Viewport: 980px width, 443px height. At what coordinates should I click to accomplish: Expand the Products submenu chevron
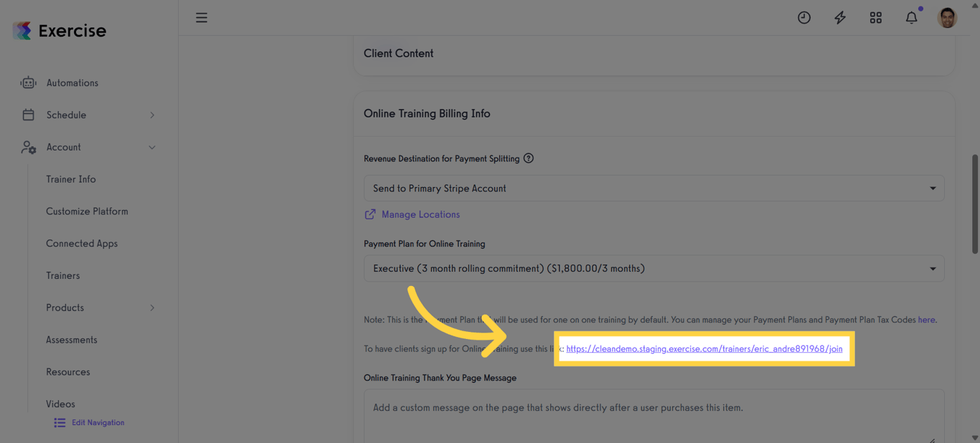(152, 308)
